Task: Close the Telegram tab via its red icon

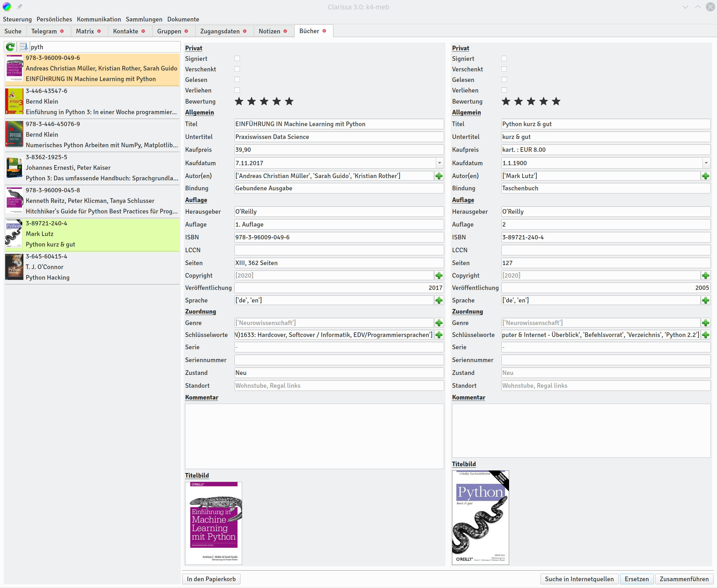Action: click(62, 31)
